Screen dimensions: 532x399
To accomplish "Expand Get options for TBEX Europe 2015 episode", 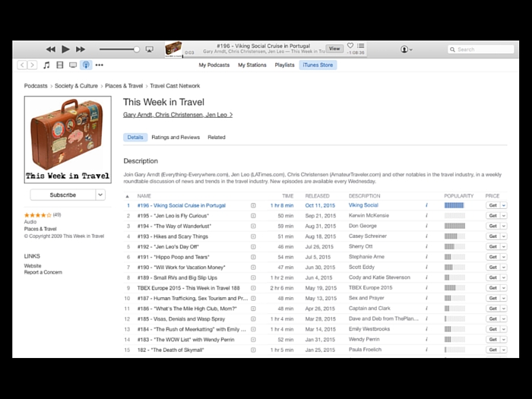I will pos(504,288).
